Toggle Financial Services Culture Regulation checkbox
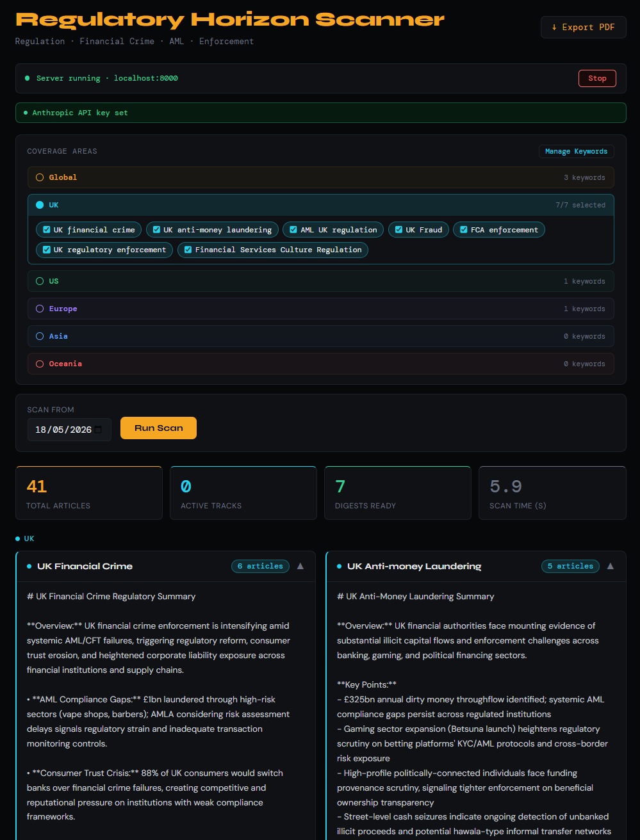 click(x=188, y=250)
